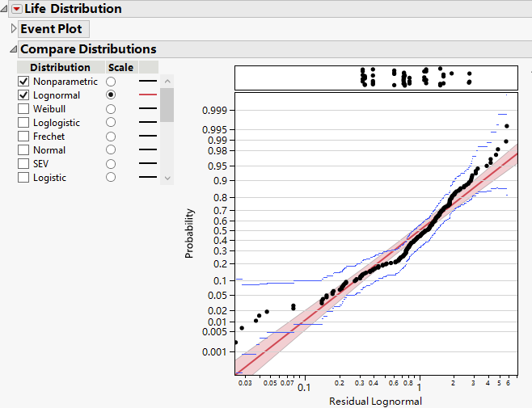Screen dimensions: 532x408
Task: Open the Life Distribution red triangle menu
Action: click(x=16, y=9)
